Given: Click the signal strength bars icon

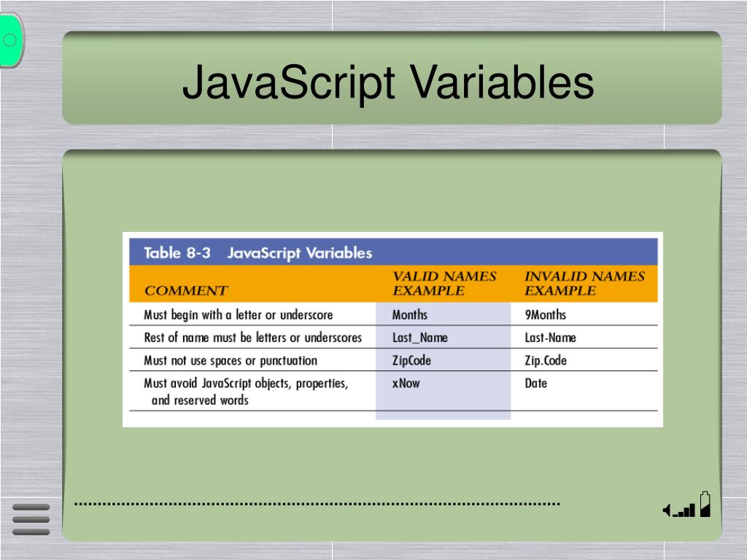Looking at the screenshot, I should click(x=684, y=511).
